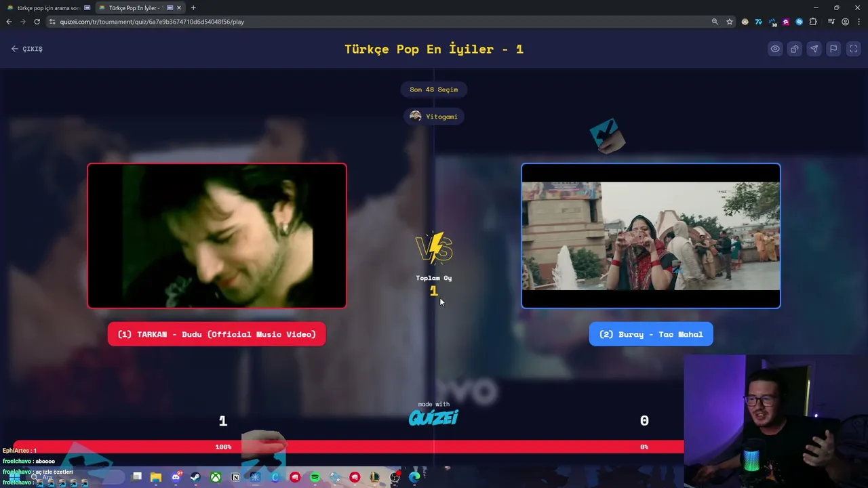
Task: Toggle fullscreen mode in the quiz header
Action: [x=854, y=49]
